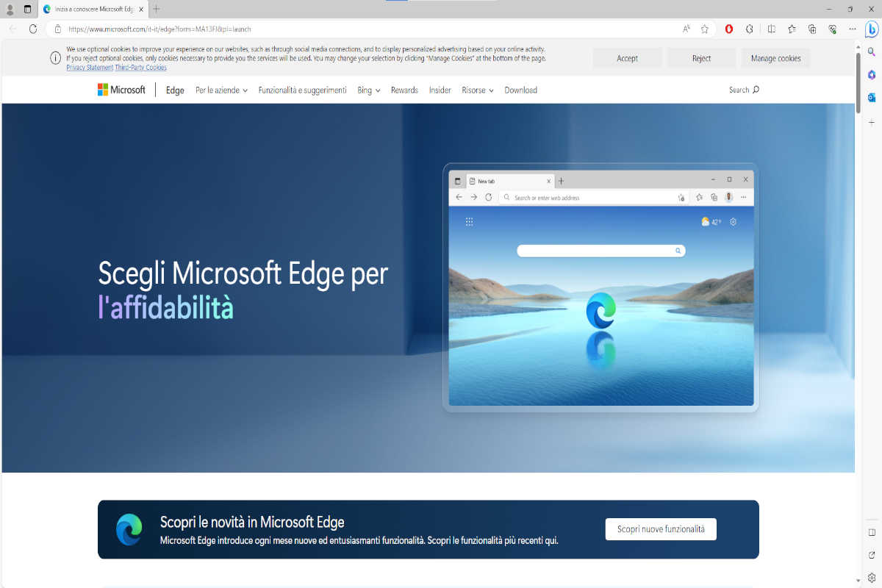The height and width of the screenshot is (588, 882).
Task: Click 'Scopri nuove funzionalità' button
Action: coord(661,529)
